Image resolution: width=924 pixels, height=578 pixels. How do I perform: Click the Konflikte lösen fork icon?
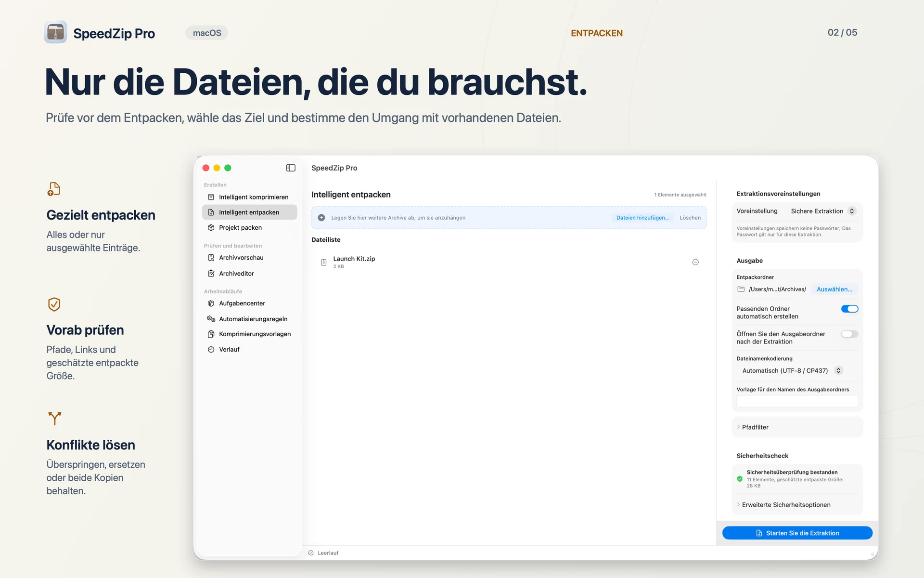point(55,418)
